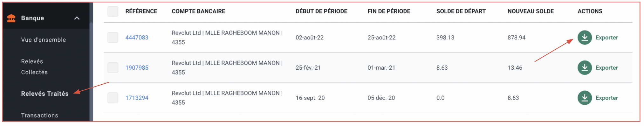This screenshot has height=126, width=644.
Task: Click the Référence column header
Action: click(x=141, y=11)
